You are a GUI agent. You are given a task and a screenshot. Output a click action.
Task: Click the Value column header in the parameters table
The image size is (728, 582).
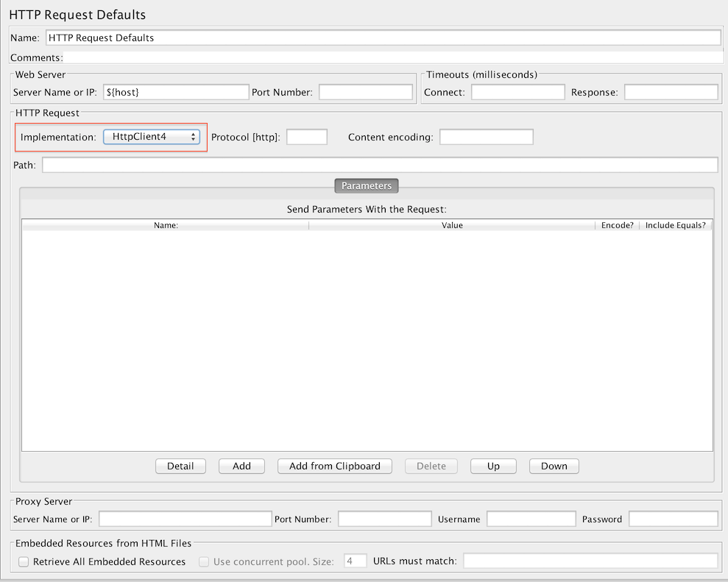pyautogui.click(x=452, y=225)
